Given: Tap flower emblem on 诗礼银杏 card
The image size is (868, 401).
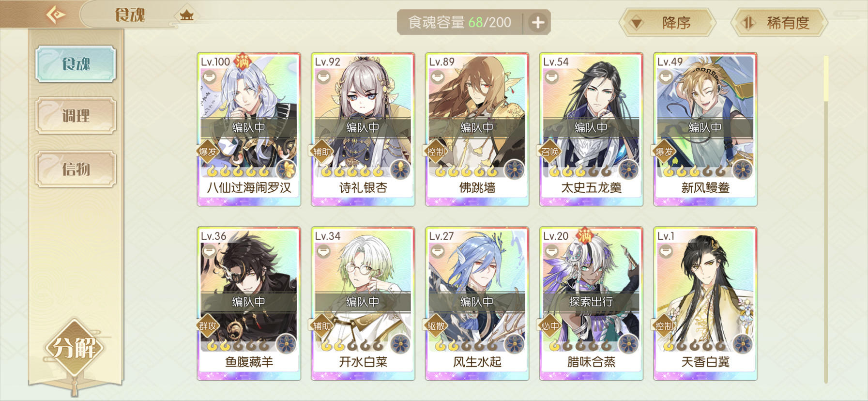Looking at the screenshot, I should (400, 169).
